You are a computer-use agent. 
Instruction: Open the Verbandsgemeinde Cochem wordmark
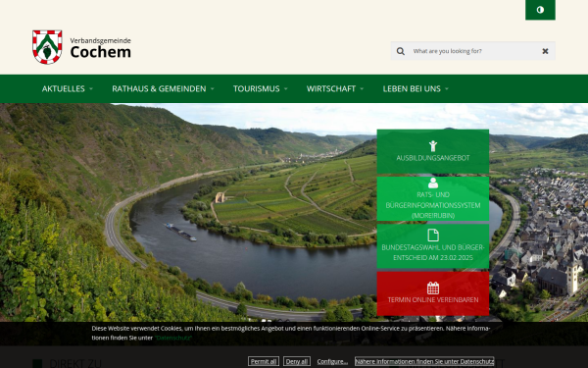[x=101, y=48]
